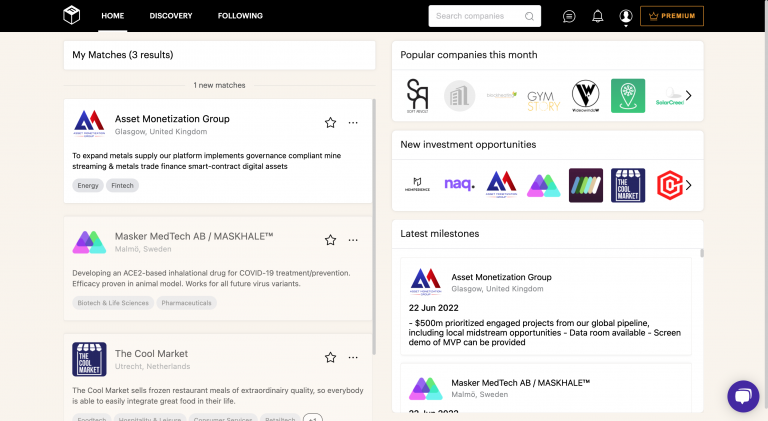Select the Fintech tag
Screen dimensions: 768x421
[122, 186]
